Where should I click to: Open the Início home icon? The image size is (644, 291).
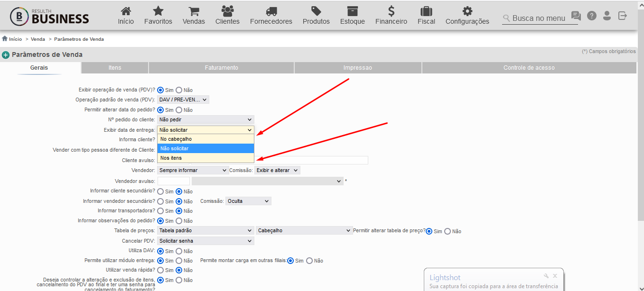(x=126, y=11)
